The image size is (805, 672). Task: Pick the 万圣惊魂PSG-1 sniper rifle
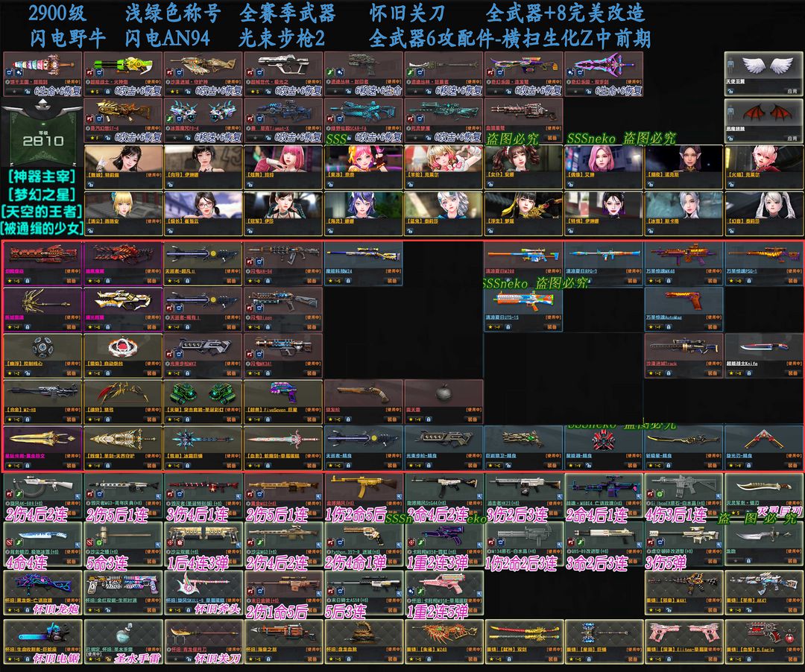point(764,264)
